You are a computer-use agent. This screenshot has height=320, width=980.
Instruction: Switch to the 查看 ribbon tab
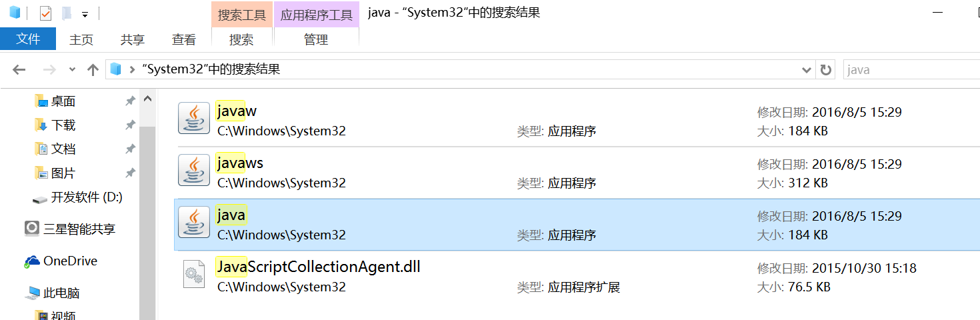[184, 40]
